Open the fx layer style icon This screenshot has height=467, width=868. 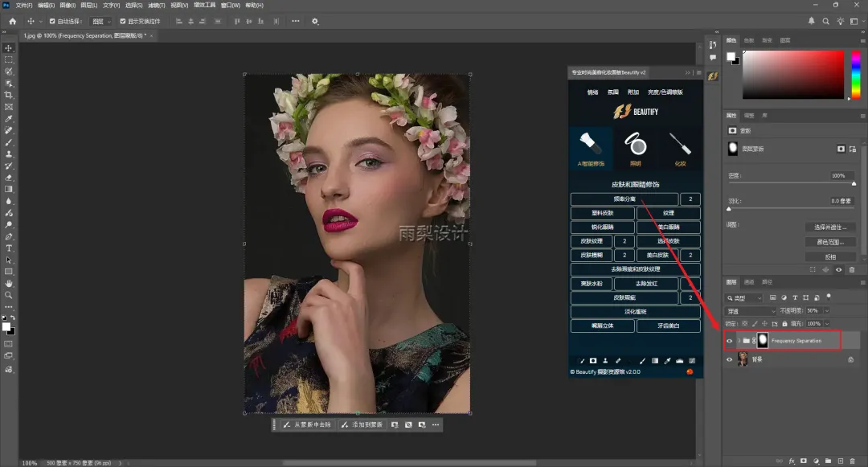[792, 461]
